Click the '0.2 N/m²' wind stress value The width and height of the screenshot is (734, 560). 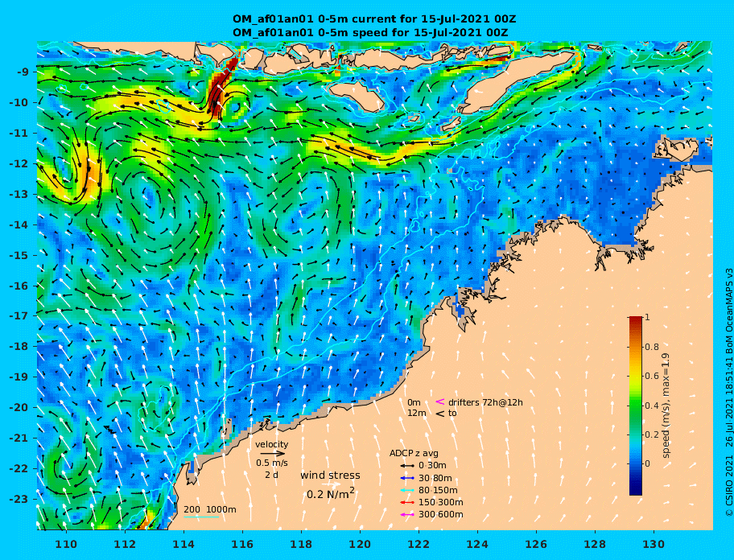click(x=331, y=493)
